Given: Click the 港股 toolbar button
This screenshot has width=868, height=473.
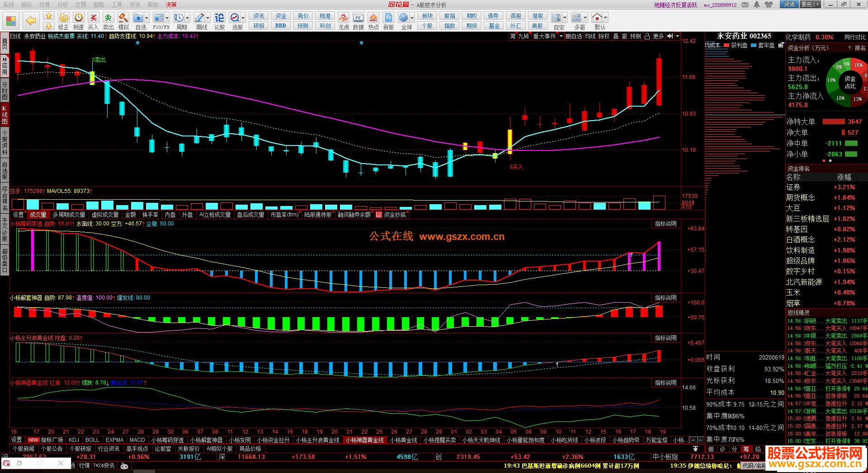Looking at the screenshot, I should (x=538, y=16).
